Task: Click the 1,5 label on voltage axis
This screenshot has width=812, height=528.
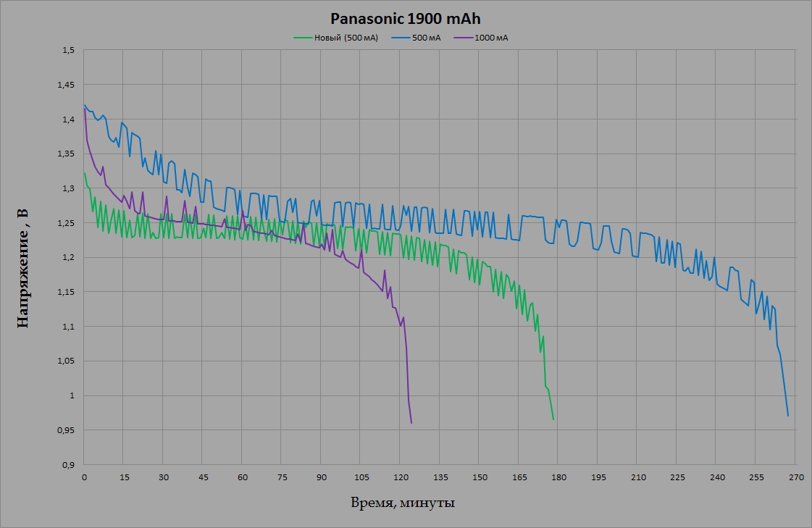Action: (69, 51)
